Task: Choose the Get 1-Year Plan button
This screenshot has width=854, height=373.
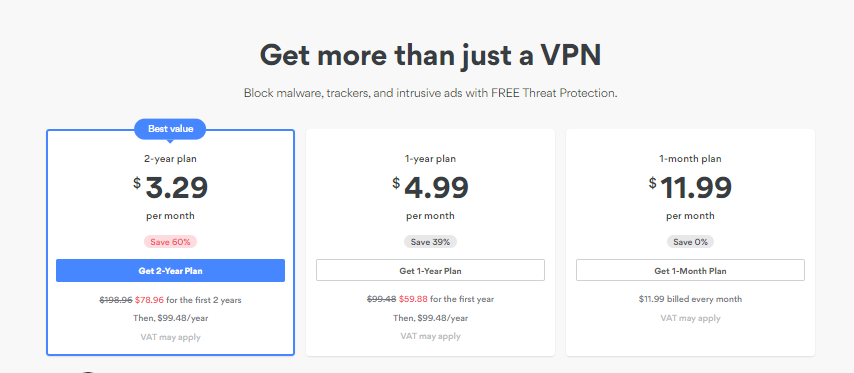Action: click(430, 270)
